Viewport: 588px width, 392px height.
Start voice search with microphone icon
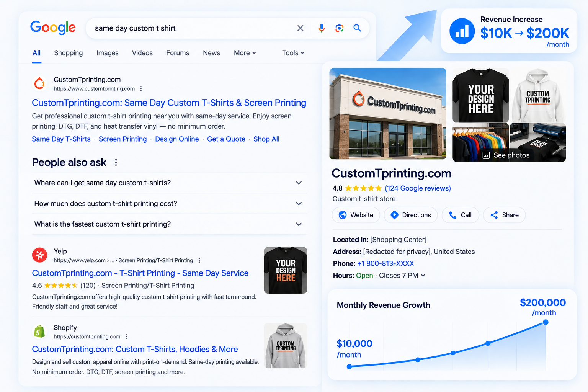(322, 28)
